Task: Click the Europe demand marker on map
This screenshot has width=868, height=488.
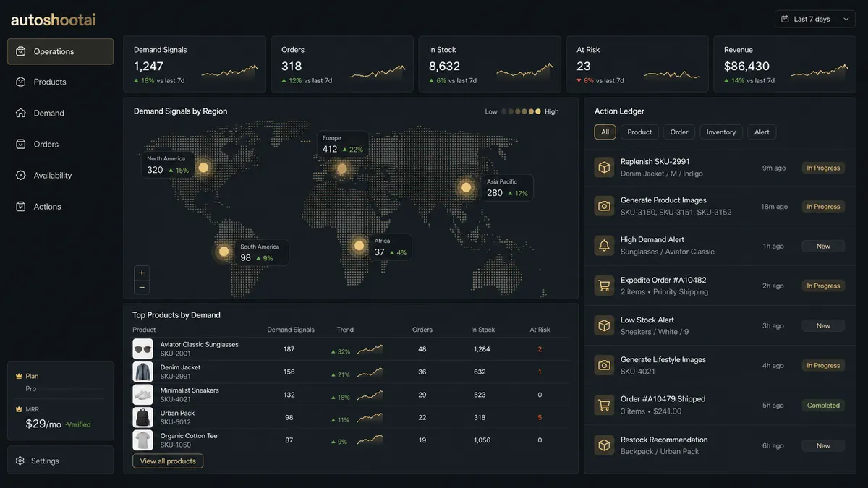Action: click(x=341, y=169)
